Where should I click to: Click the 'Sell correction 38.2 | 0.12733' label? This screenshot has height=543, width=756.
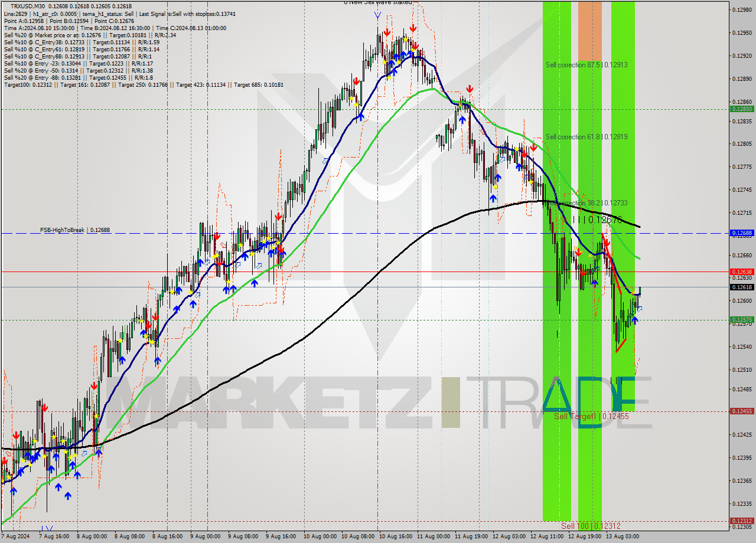[586, 203]
